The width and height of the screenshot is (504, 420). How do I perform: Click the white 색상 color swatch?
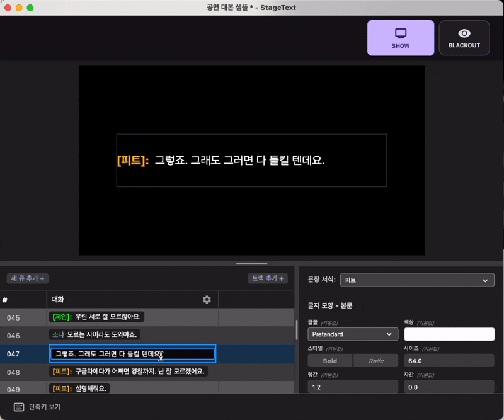click(449, 334)
